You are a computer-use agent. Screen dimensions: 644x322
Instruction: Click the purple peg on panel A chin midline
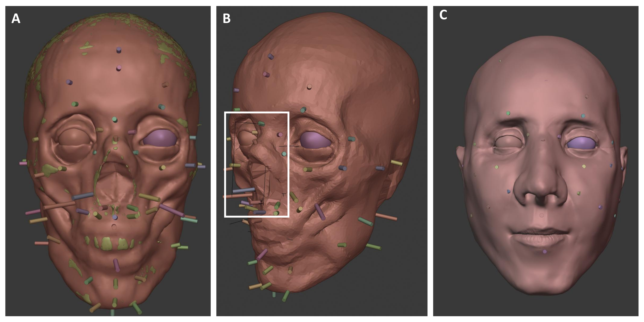(x=116, y=265)
